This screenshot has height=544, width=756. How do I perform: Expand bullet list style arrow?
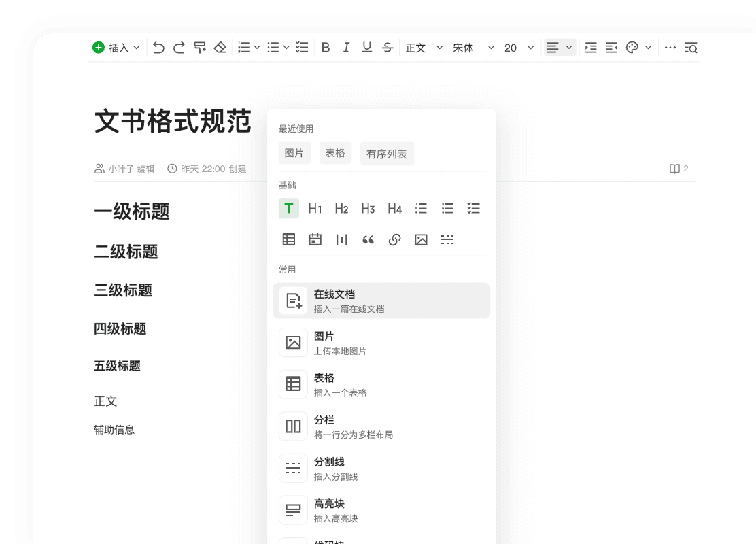(x=286, y=48)
